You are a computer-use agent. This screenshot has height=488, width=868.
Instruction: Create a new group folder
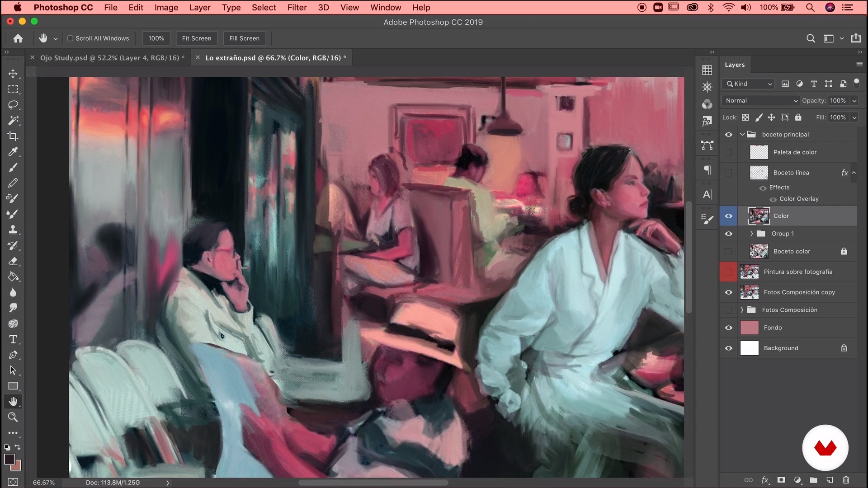(x=813, y=480)
